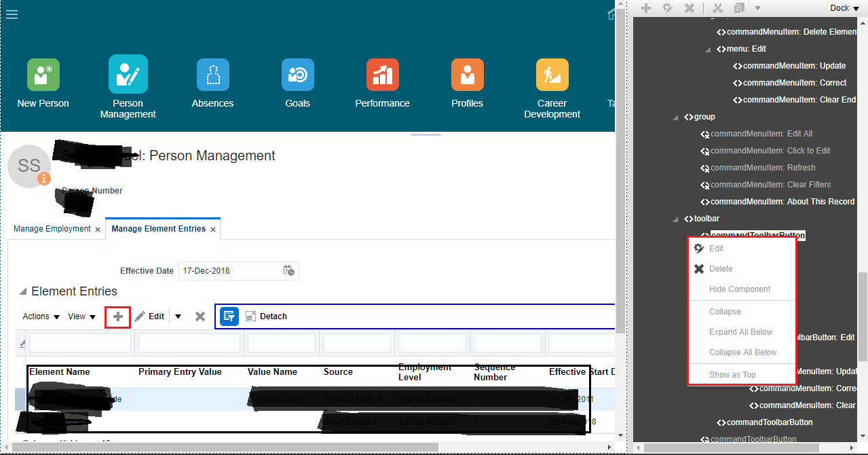Open the New Person icon
Screen dimensions: 868x455
[x=43, y=75]
